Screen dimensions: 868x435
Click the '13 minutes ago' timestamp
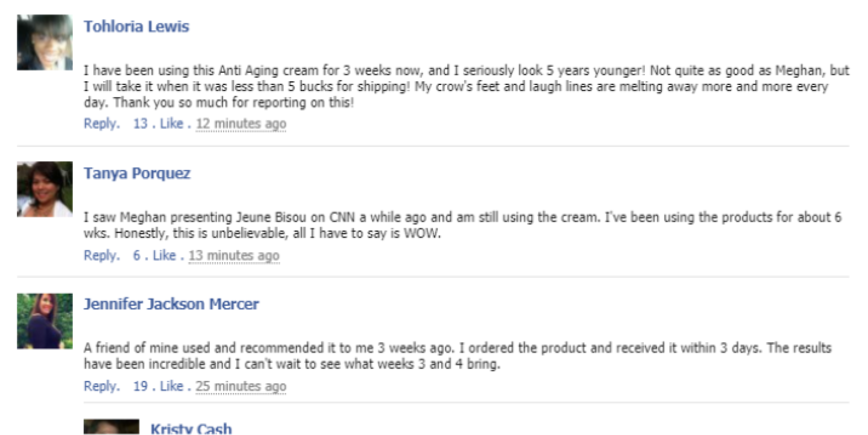pos(234,255)
